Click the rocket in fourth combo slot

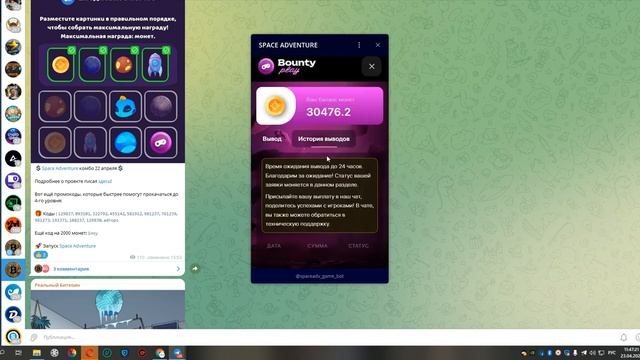pyautogui.click(x=155, y=64)
